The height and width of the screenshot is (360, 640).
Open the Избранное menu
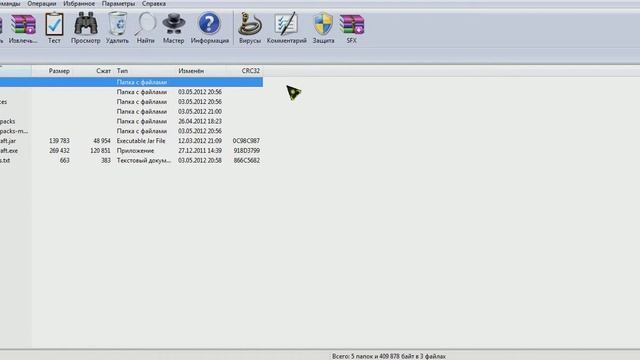(x=79, y=4)
